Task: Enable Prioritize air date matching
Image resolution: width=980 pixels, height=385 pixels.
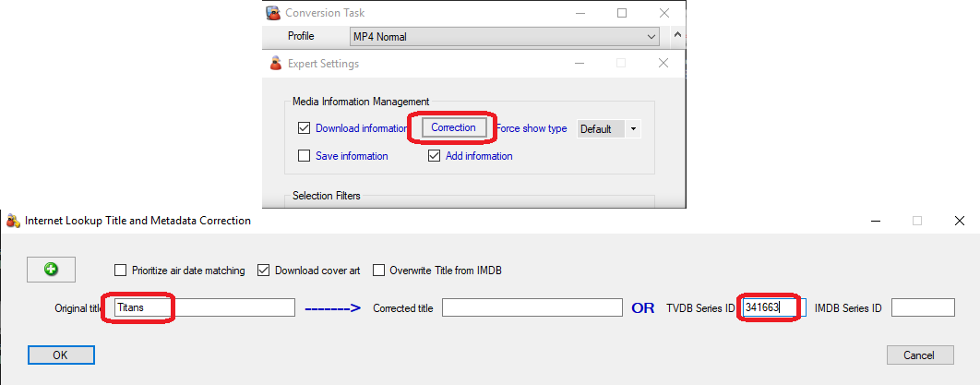Action: point(121,271)
